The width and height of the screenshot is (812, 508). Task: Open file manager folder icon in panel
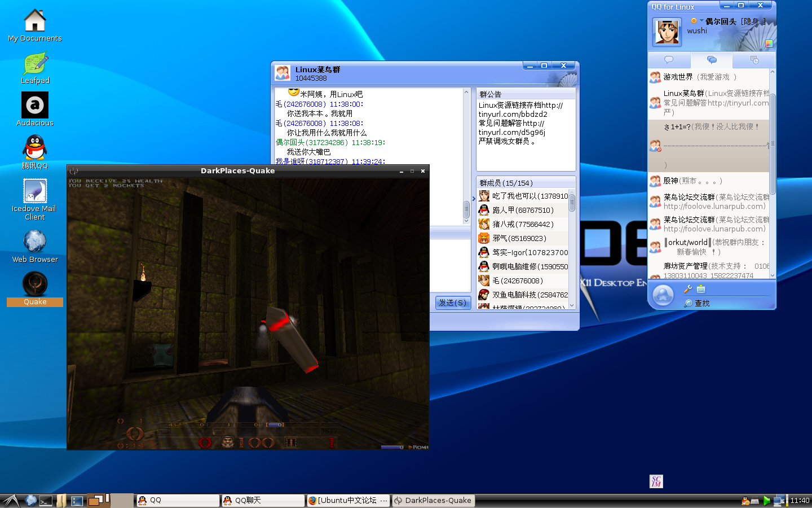point(61,501)
